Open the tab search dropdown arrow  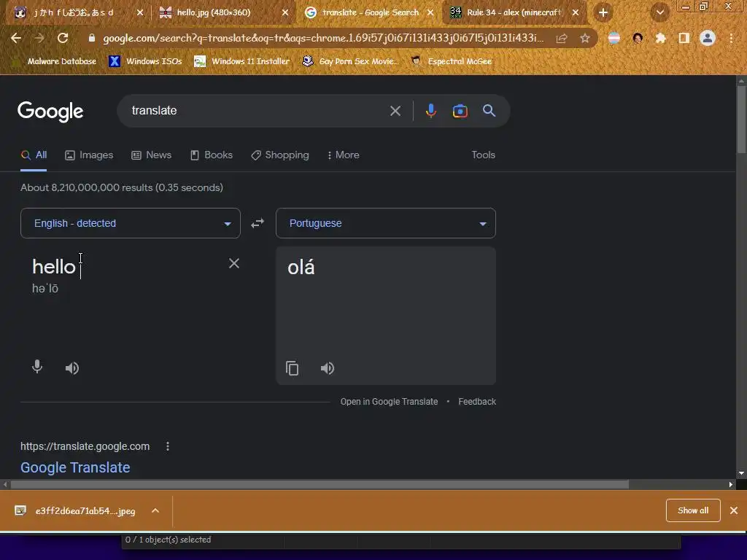pyautogui.click(x=660, y=12)
